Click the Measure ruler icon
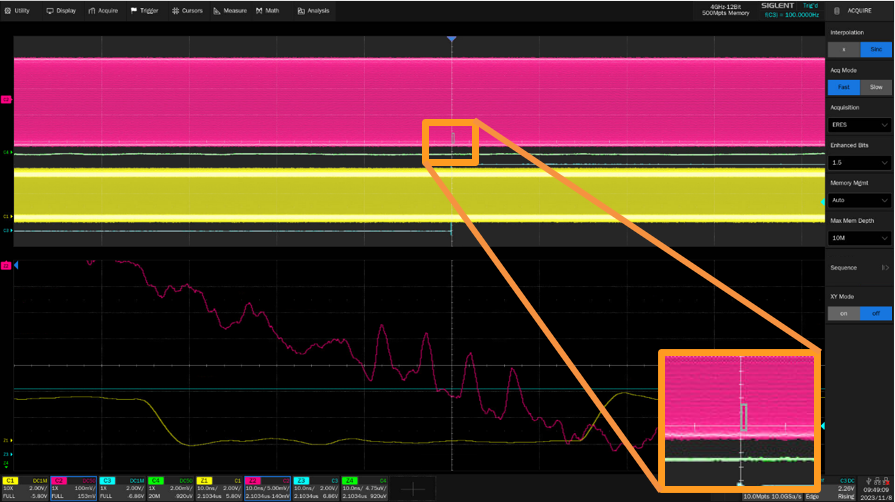Viewport: 895px width, 502px height. point(217,10)
